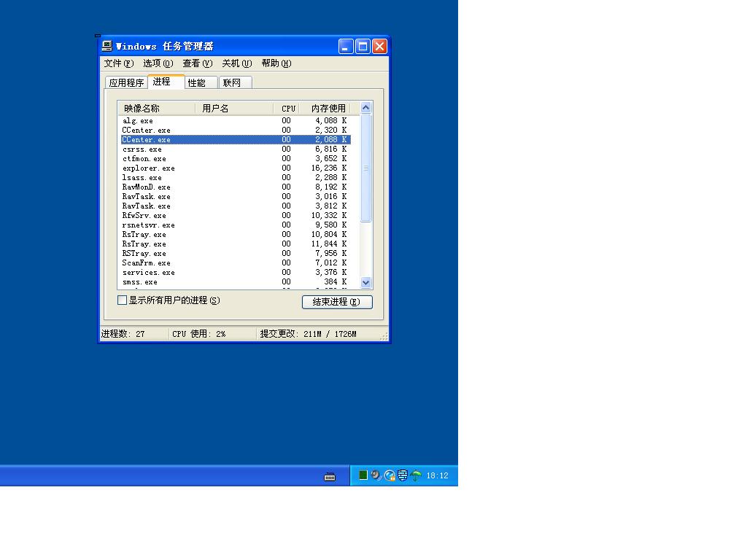The width and height of the screenshot is (747, 560).
Task: Close the Task Manager window
Action: 379,46
